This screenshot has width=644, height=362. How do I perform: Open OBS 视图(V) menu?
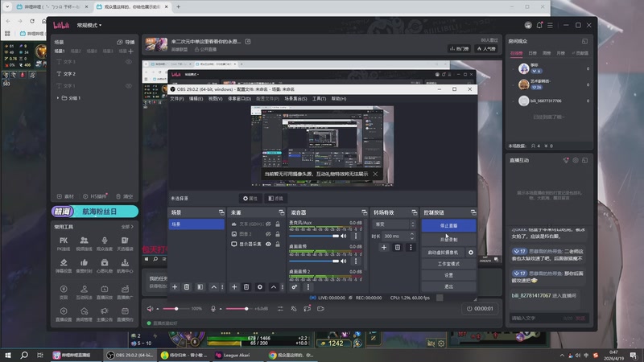215,98
